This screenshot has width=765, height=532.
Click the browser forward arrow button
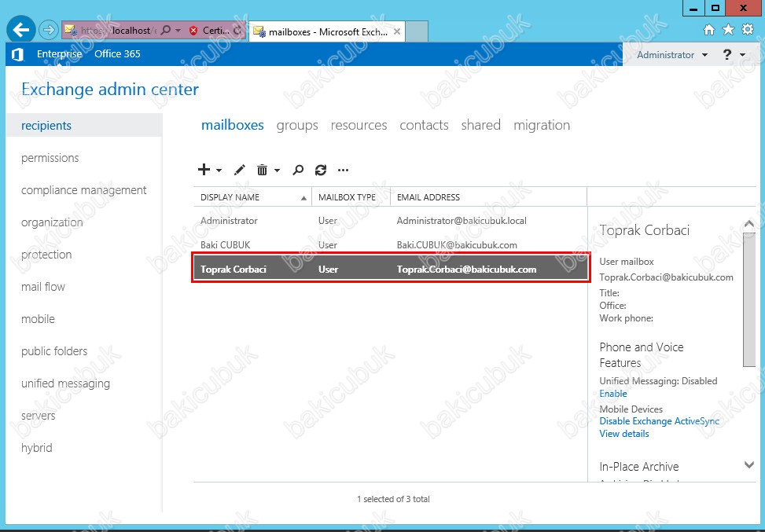[x=48, y=30]
